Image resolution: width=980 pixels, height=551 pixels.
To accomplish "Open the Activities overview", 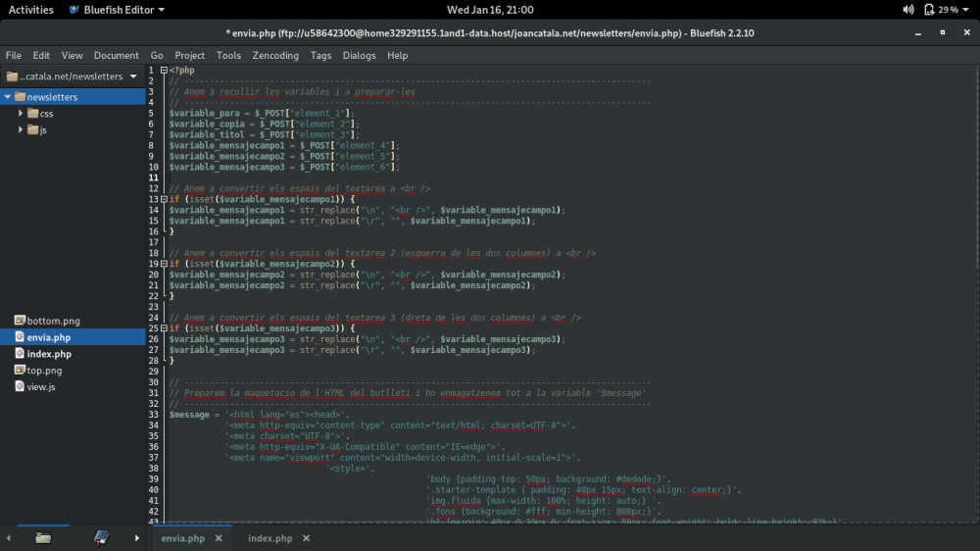I will pyautogui.click(x=30, y=10).
